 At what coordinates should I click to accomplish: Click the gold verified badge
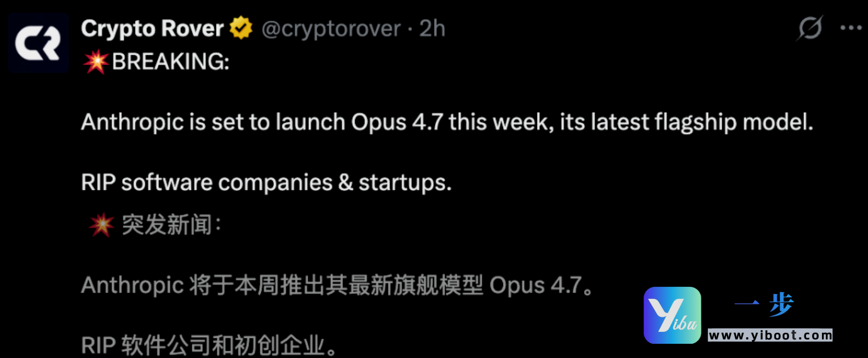(x=241, y=27)
